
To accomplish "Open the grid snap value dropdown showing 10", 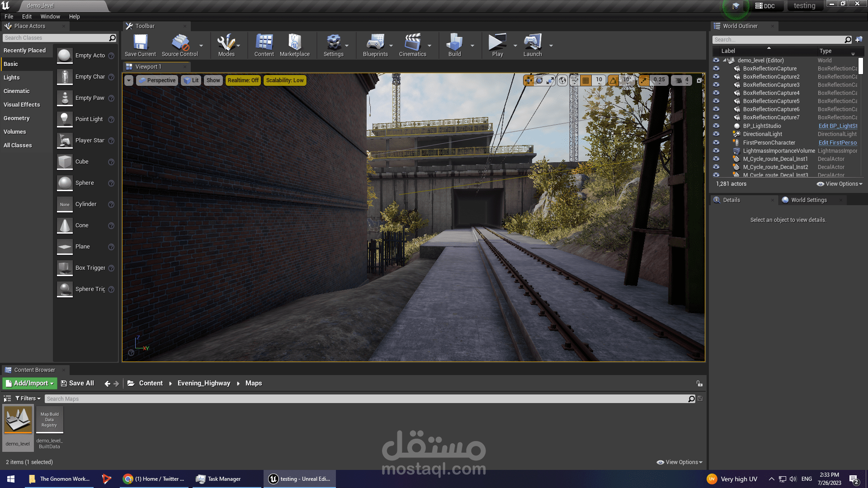I will 599,80.
